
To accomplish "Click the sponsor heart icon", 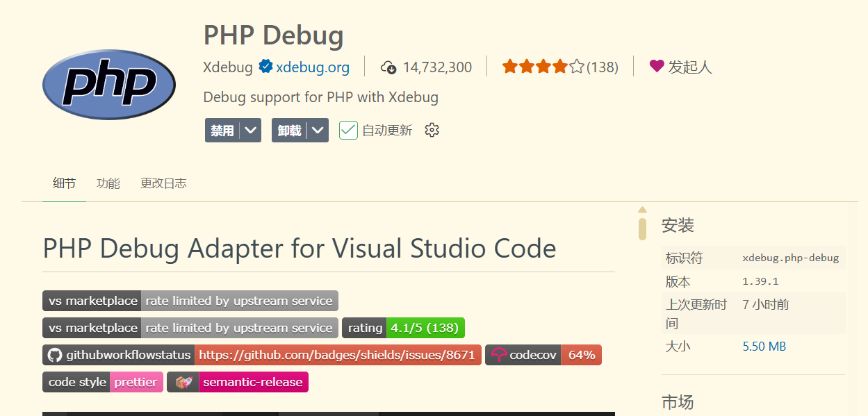I will (x=657, y=67).
